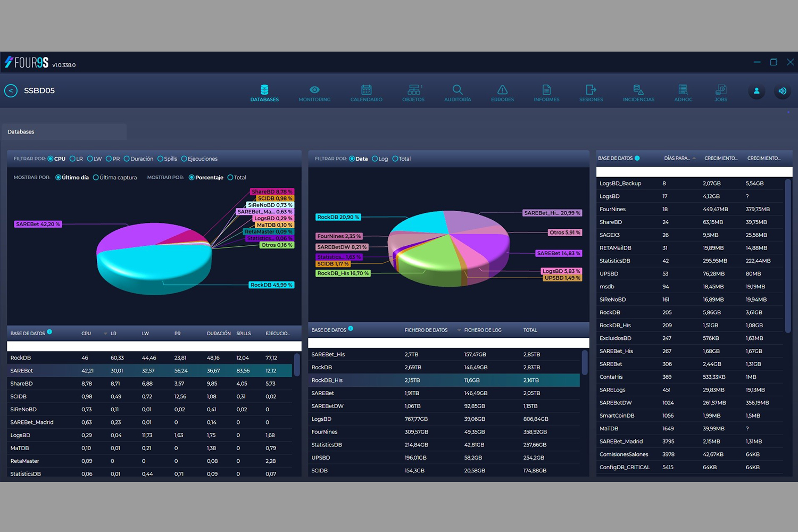This screenshot has width=798, height=532.
Task: Click the ShareBD 8,78 % chart label
Action: 272,192
